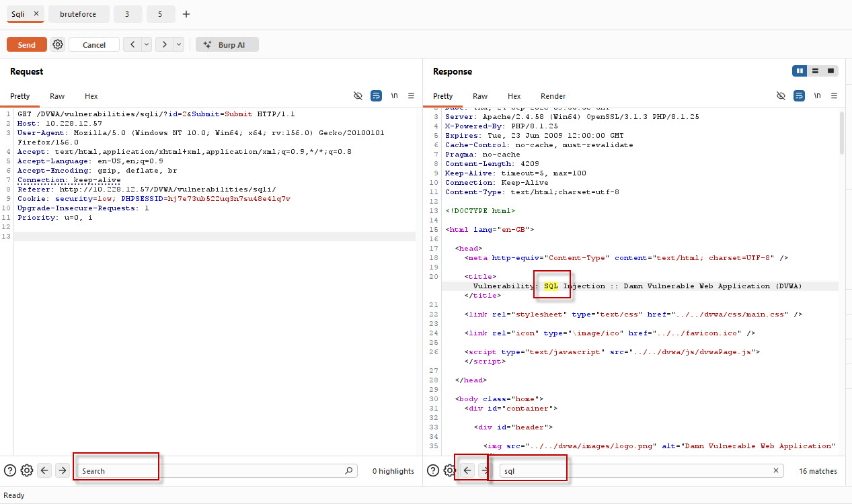Add a new repeater tab
The width and height of the screenshot is (852, 504).
click(x=186, y=13)
